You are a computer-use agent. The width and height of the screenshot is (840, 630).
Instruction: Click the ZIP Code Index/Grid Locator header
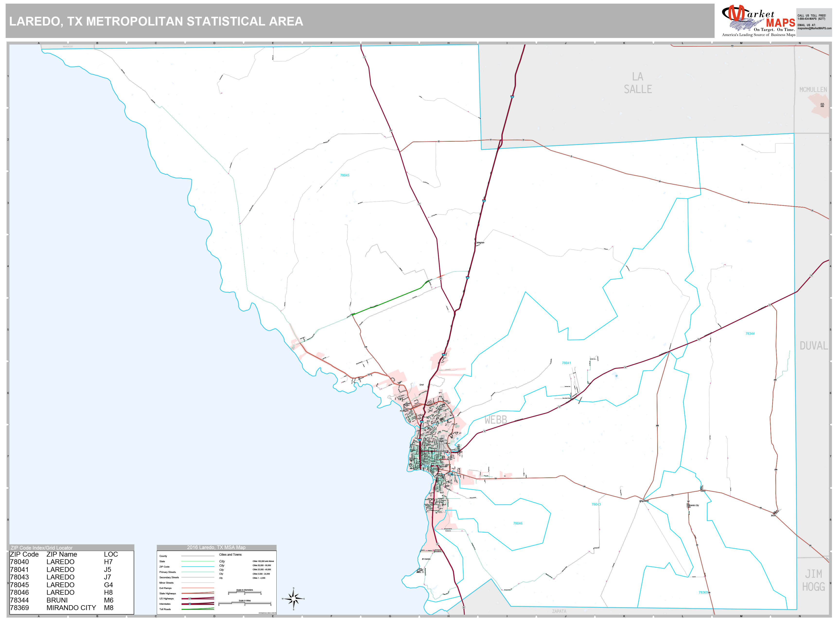coord(42,548)
